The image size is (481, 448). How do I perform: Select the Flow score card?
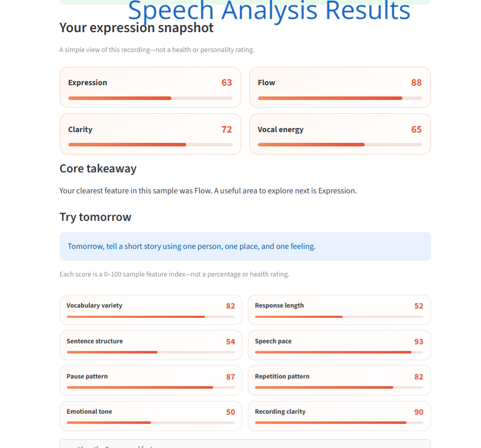[x=340, y=87]
